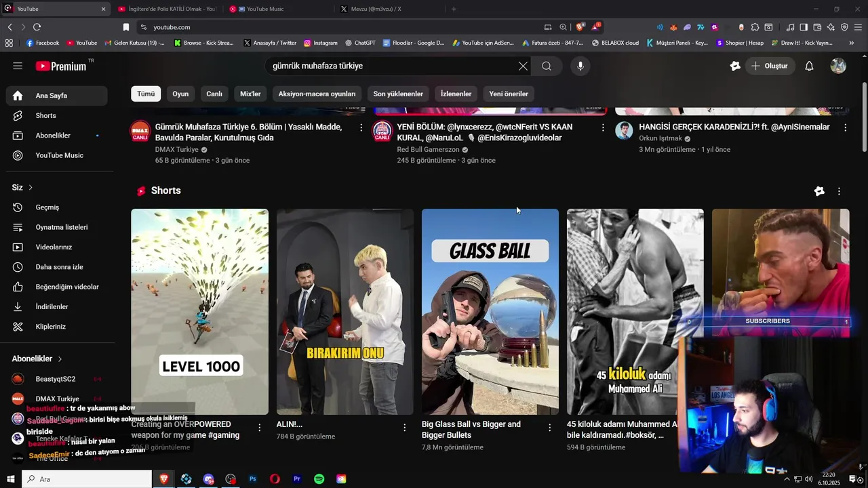Select the Tümü filter chip

tap(146, 94)
